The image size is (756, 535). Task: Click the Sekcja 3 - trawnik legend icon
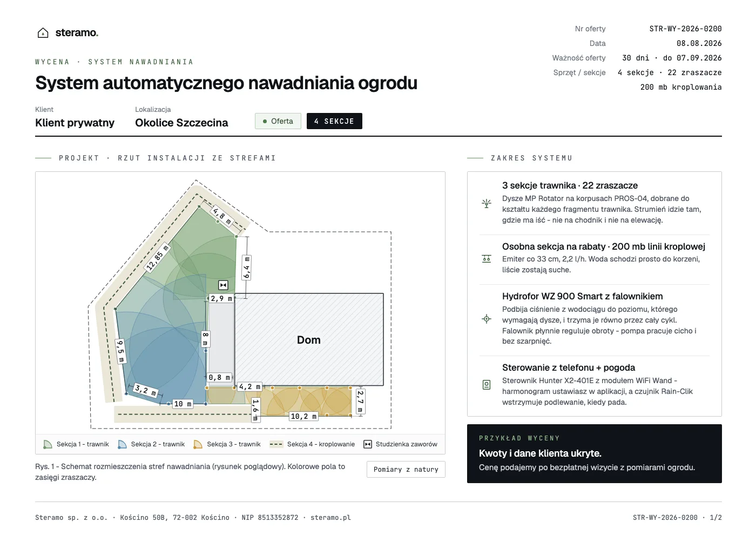point(198,444)
